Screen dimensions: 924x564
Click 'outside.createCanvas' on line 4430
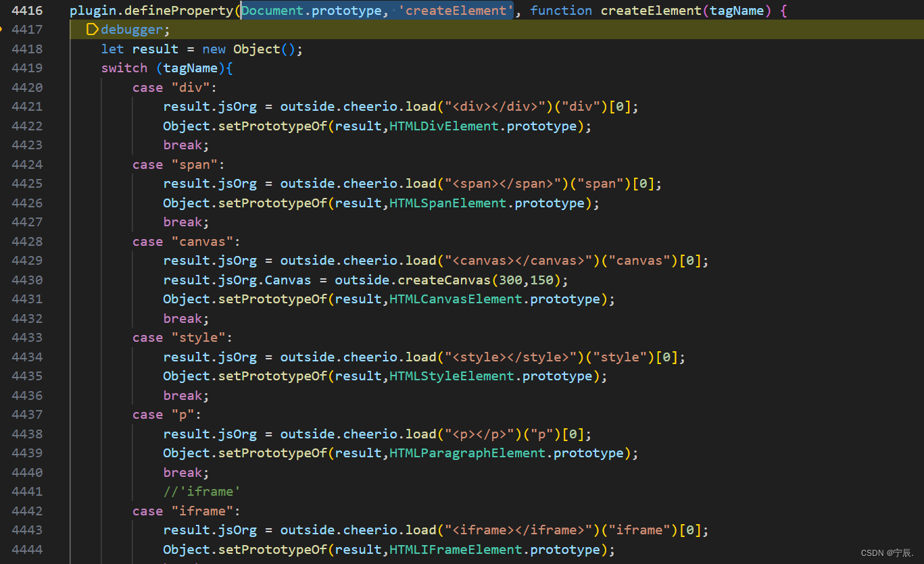pyautogui.click(x=413, y=280)
